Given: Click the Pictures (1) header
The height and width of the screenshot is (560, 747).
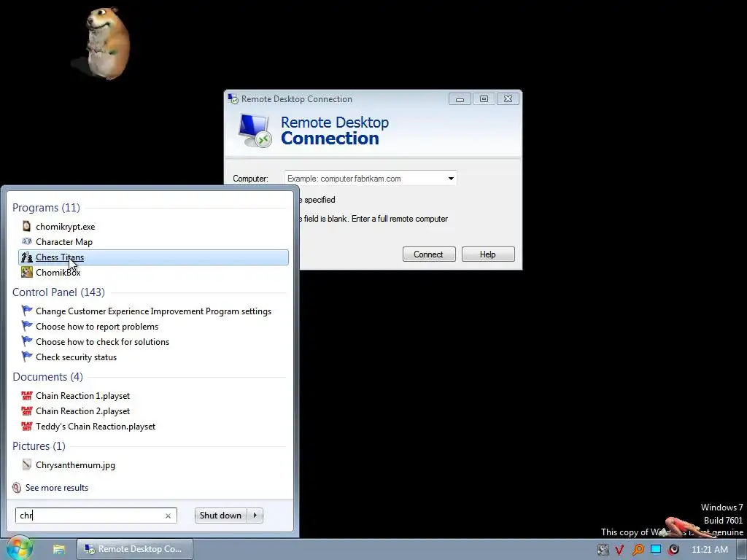Looking at the screenshot, I should (39, 446).
